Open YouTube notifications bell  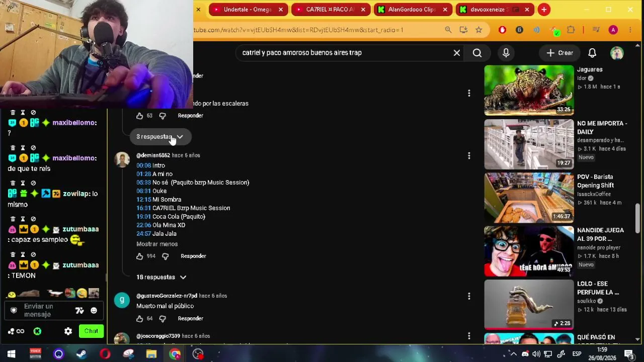[592, 53]
